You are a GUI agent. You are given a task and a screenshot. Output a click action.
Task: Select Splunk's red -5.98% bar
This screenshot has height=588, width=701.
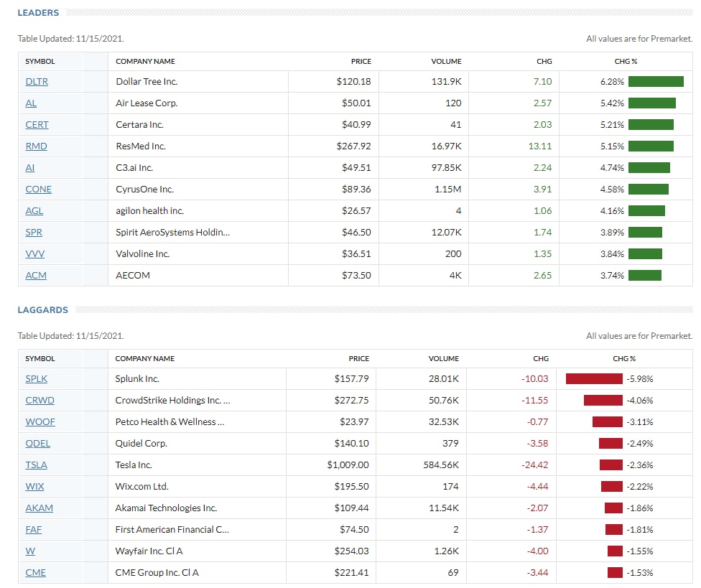pyautogui.click(x=594, y=379)
